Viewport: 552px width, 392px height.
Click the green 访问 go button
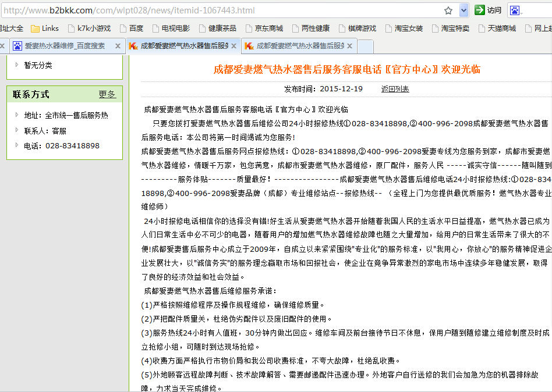tap(488, 10)
